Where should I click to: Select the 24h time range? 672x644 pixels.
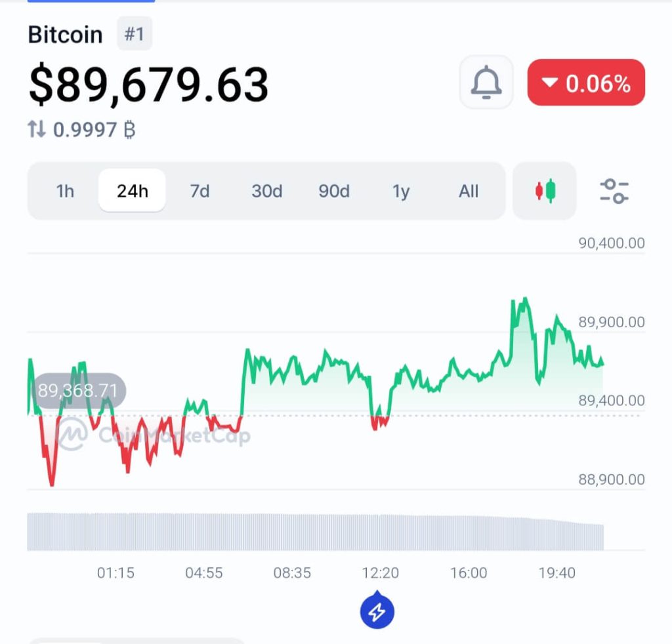click(132, 191)
